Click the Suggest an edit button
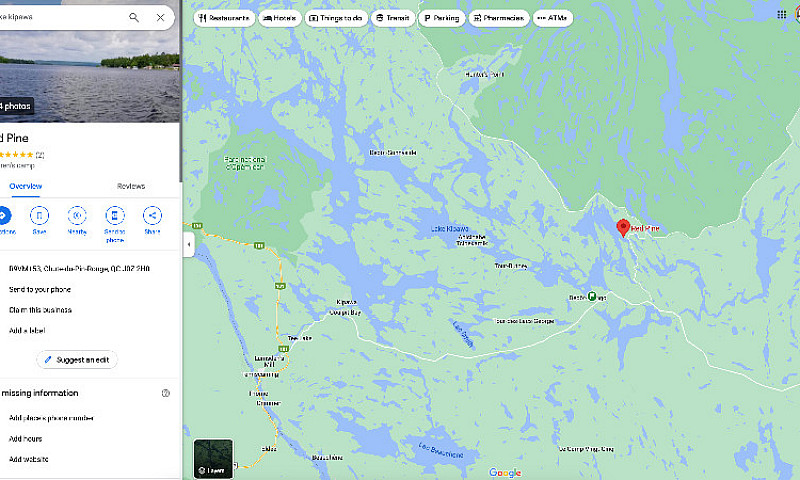This screenshot has width=800, height=480. click(77, 360)
